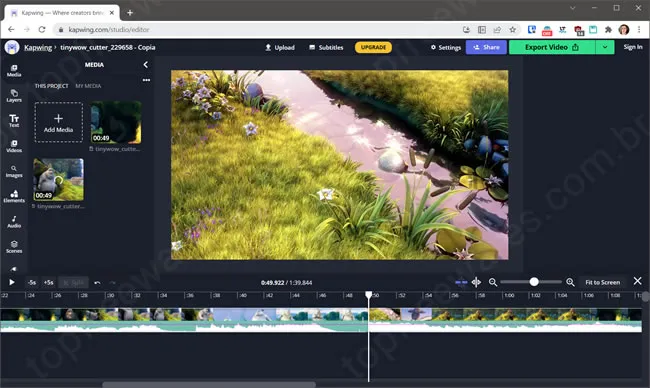Zoom out the timeline
Viewport: 650px width, 388px height.
point(492,282)
